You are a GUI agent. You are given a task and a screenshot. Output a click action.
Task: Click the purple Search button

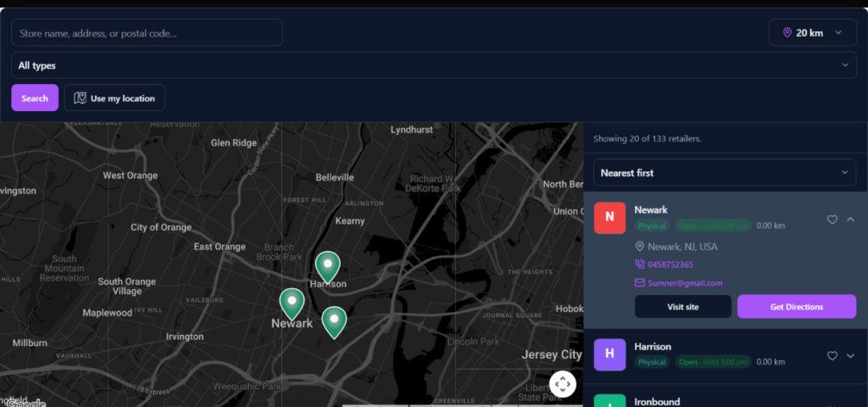point(35,98)
